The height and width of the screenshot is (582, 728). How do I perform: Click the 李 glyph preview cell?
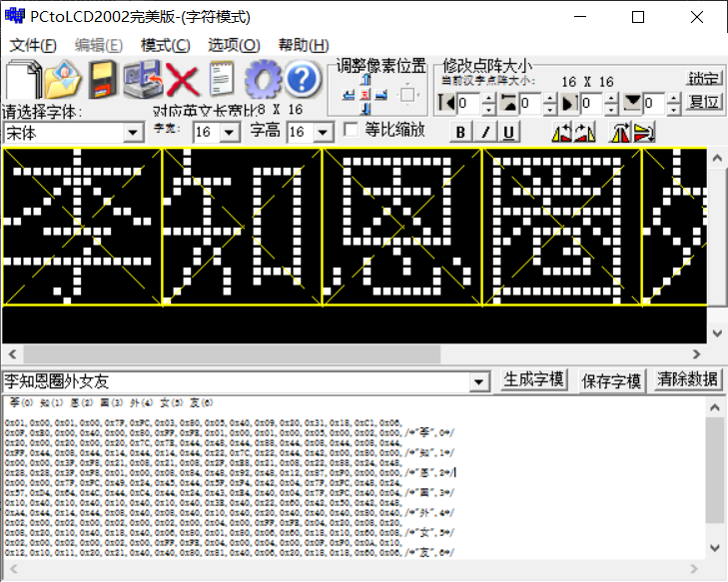point(82,227)
